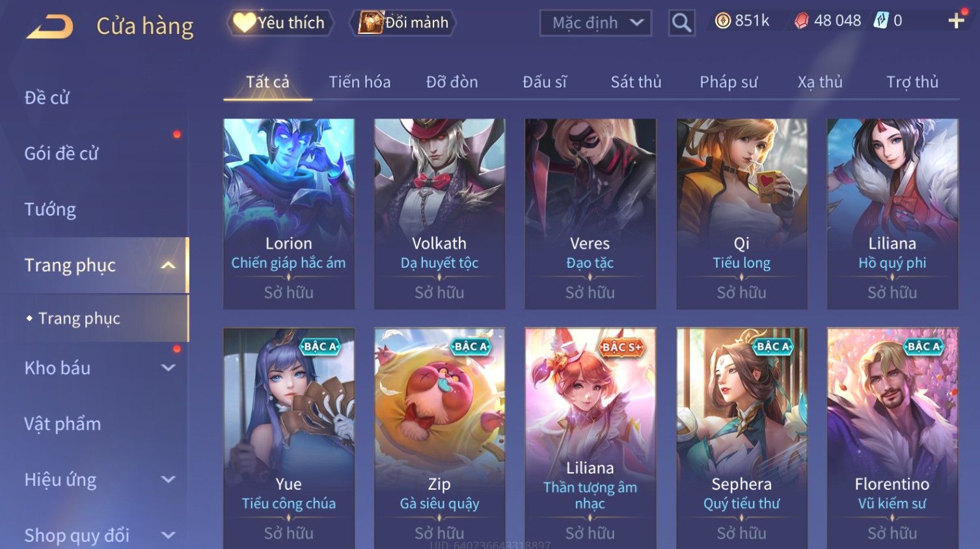Tap the blue ticket currency icon
Image resolution: width=980 pixels, height=549 pixels.
click(x=880, y=21)
